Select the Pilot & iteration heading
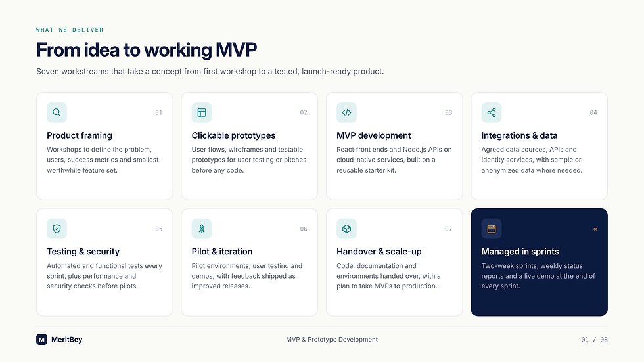The image size is (644, 362). point(222,251)
